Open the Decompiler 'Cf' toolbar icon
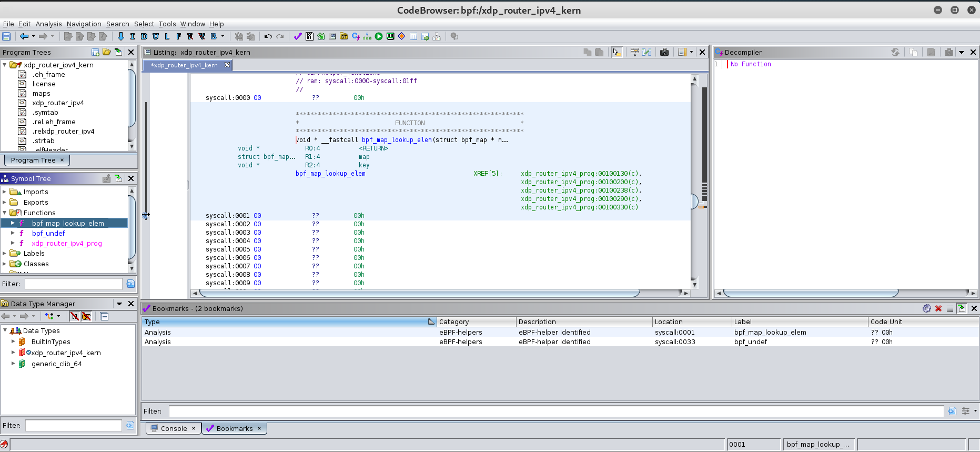The width and height of the screenshot is (980, 452). coord(356,36)
